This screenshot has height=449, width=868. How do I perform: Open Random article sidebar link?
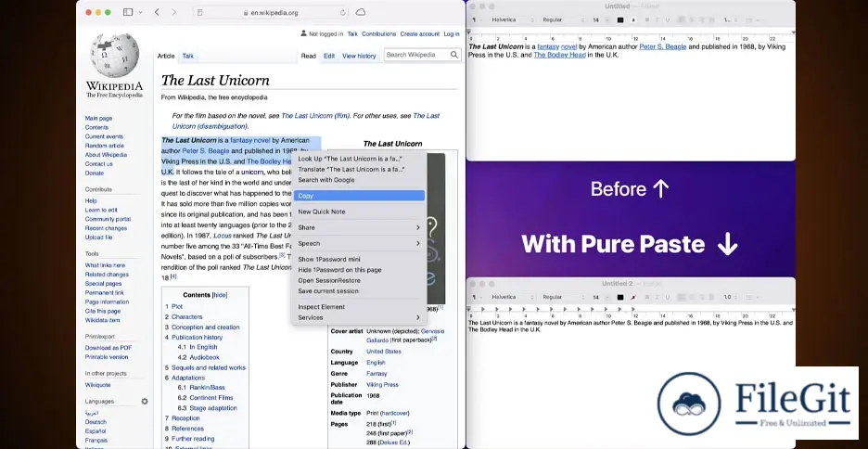[x=105, y=146]
